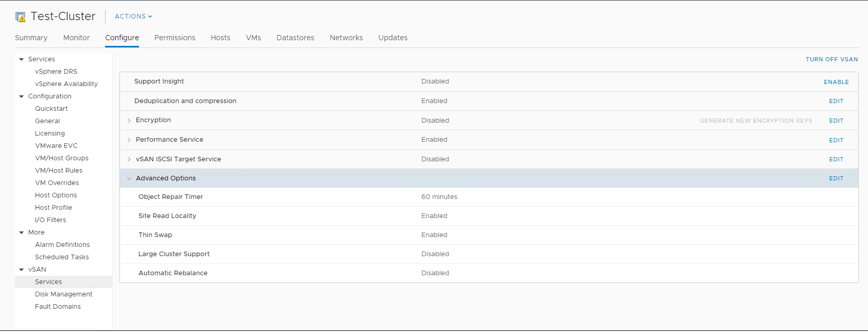Open the VMs tab

[253, 38]
